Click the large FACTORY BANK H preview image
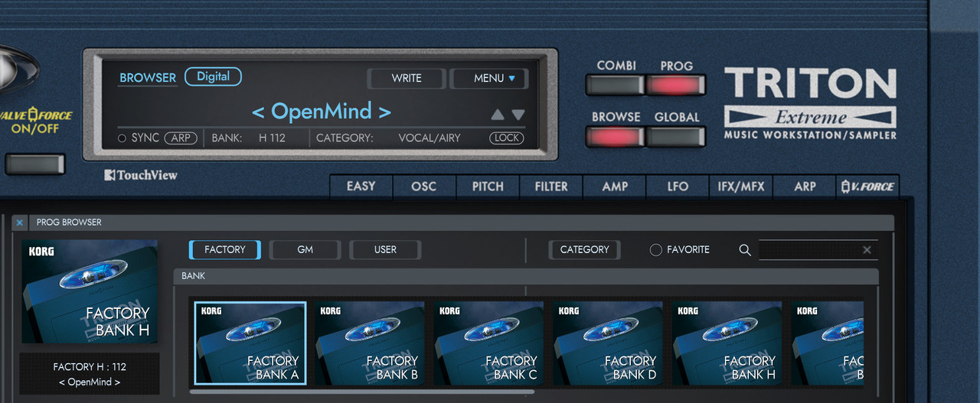This screenshot has height=403, width=980. [90, 291]
